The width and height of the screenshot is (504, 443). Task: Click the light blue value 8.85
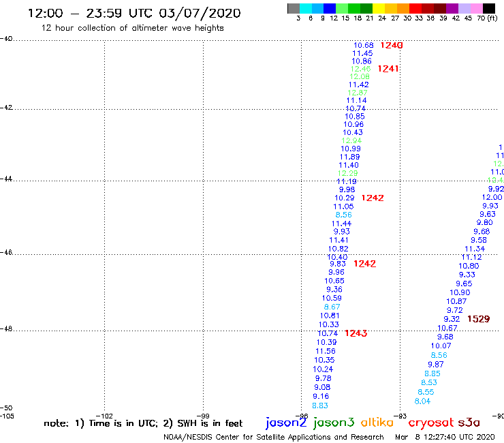click(432, 373)
